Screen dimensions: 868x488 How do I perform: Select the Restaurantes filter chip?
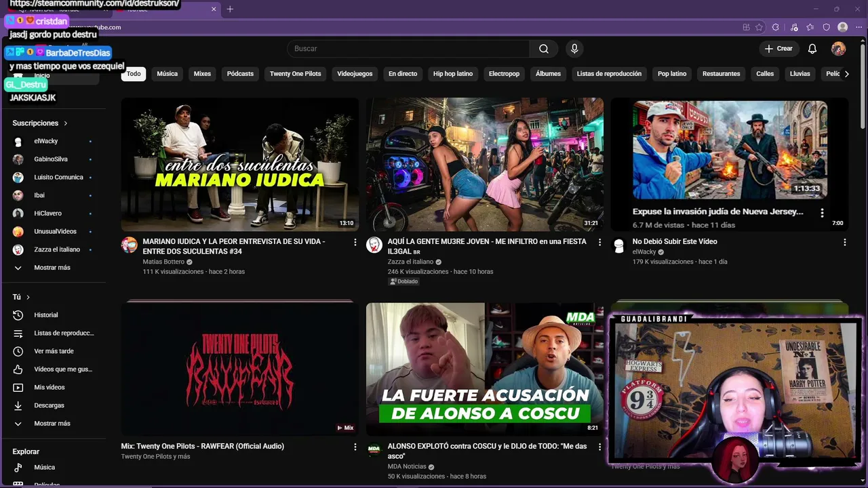click(721, 74)
